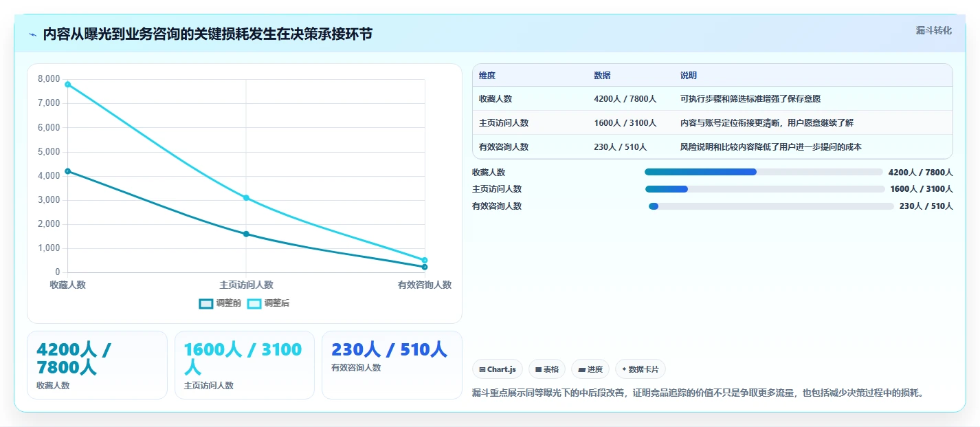Click the 漏斗转化 label in header

[934, 30]
